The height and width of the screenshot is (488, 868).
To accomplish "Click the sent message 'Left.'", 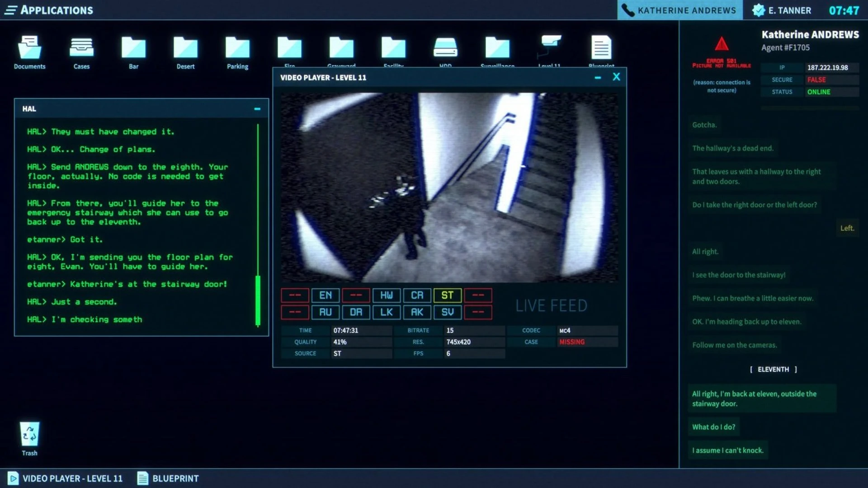I will pyautogui.click(x=847, y=228).
